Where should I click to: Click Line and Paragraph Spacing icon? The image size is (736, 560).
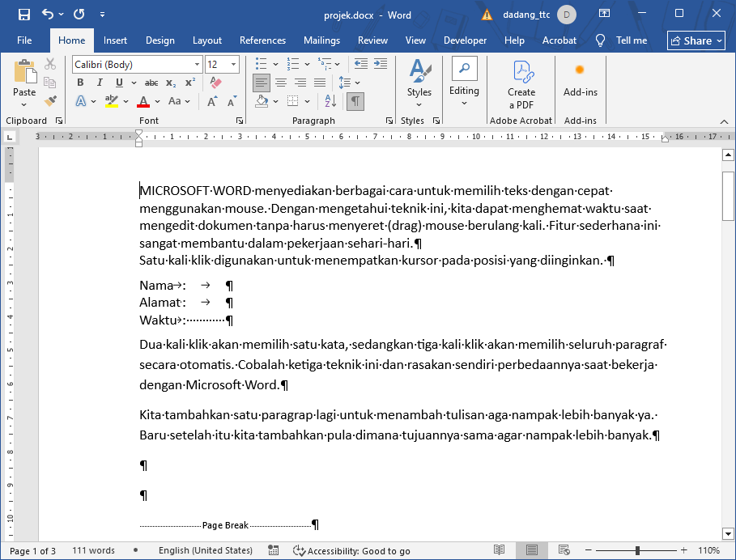(345, 83)
